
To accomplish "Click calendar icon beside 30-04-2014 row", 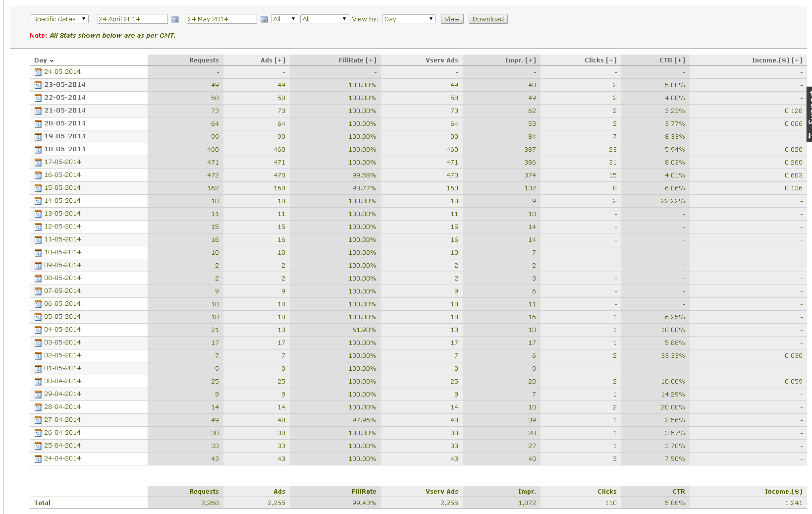I will (x=38, y=382).
